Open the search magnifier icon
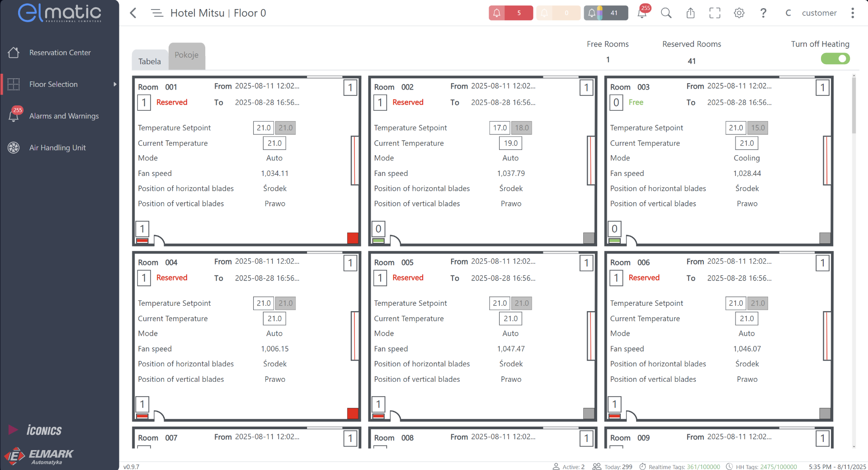The height and width of the screenshot is (470, 868). point(666,13)
